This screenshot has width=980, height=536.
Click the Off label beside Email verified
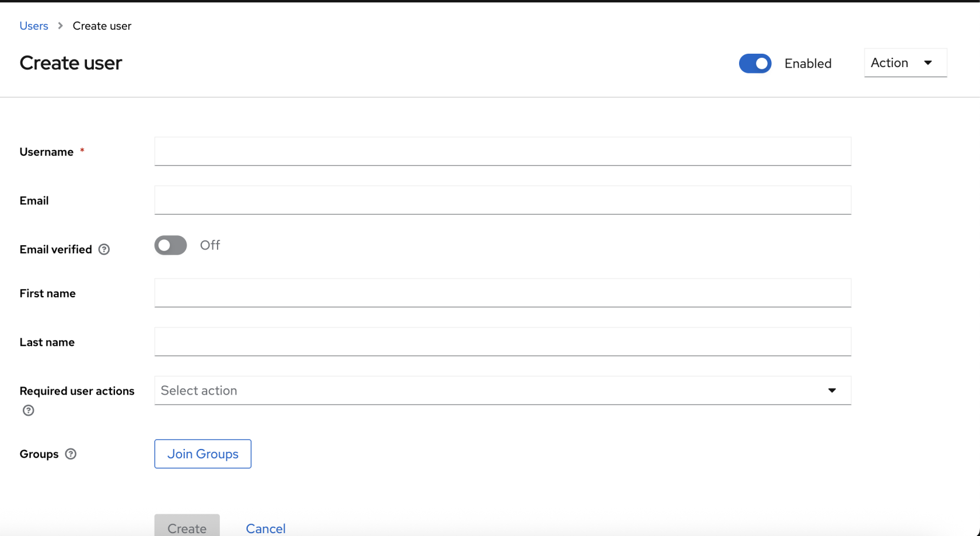click(210, 245)
